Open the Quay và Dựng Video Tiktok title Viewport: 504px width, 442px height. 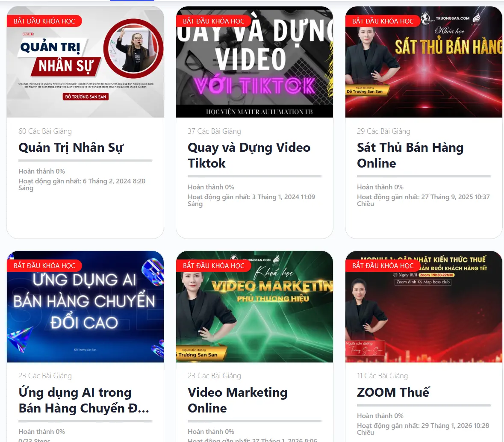(249, 155)
